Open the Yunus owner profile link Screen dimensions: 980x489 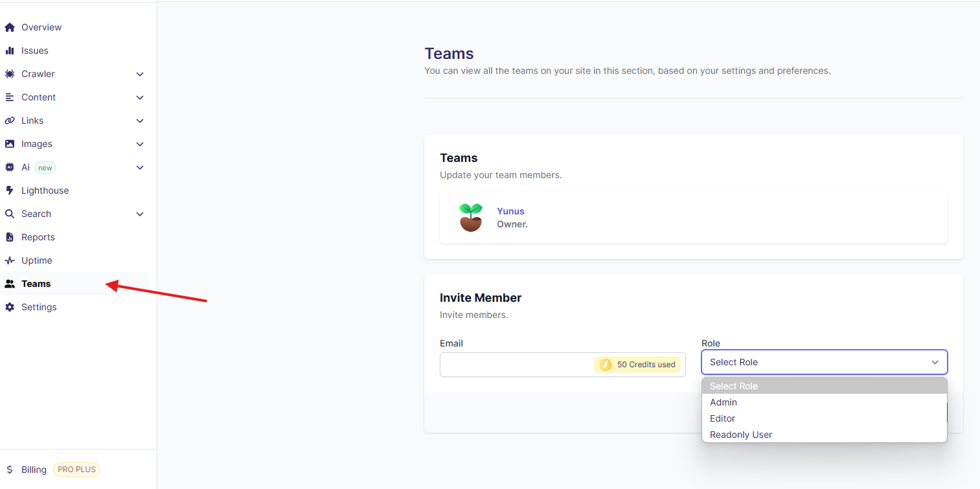(510, 211)
